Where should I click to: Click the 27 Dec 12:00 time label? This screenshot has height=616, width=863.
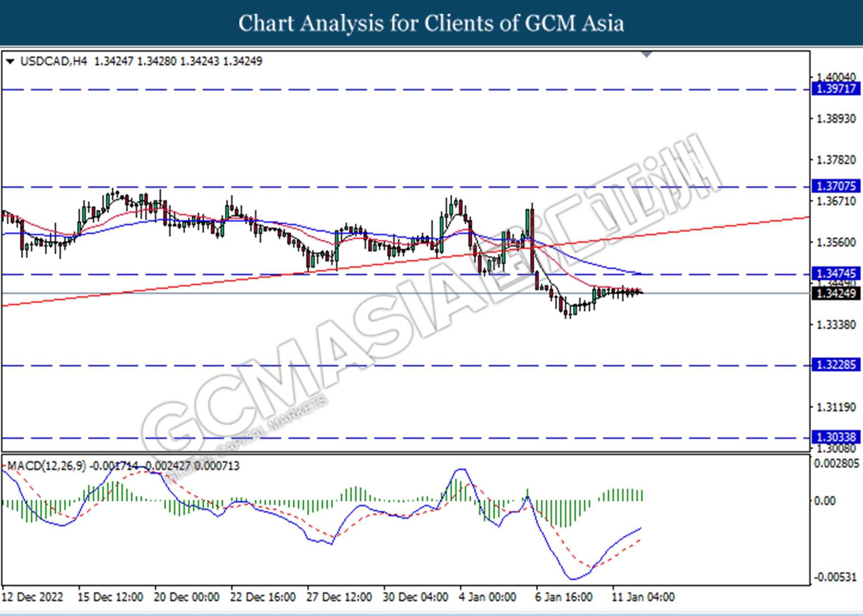coord(339,597)
